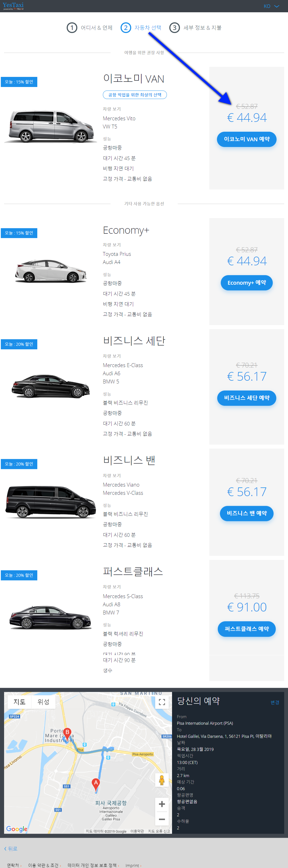Book with 이코노미 VAN 예약 button
Screen dimensions: 288x868
pos(247,139)
